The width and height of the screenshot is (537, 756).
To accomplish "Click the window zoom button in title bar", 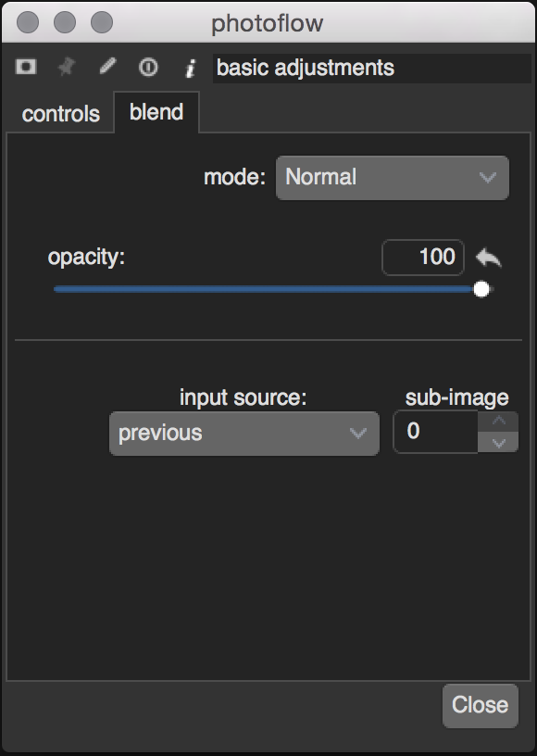I will [x=102, y=22].
